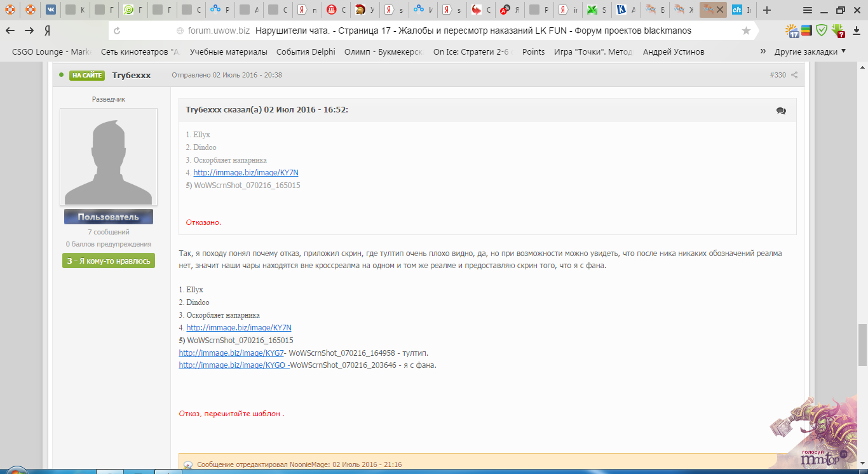Switch to the VK browser tab
868x474 pixels.
(x=51, y=10)
